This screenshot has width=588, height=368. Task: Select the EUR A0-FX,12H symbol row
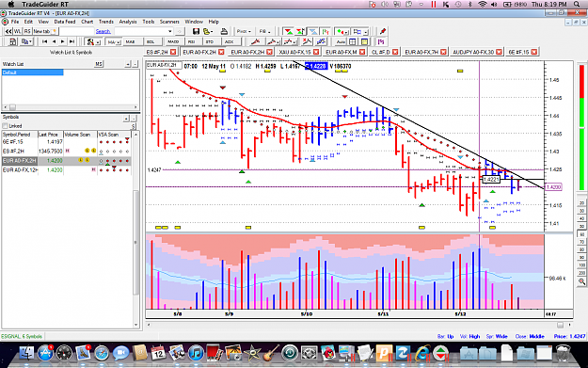point(67,170)
